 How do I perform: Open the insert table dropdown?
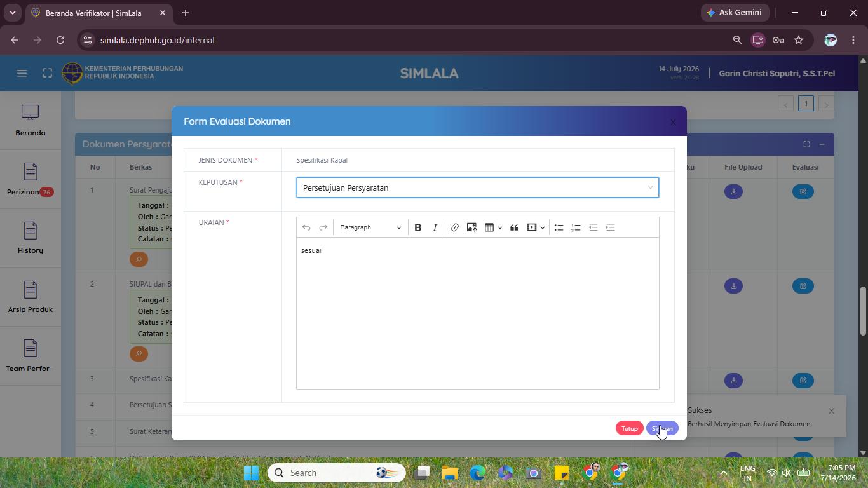494,227
